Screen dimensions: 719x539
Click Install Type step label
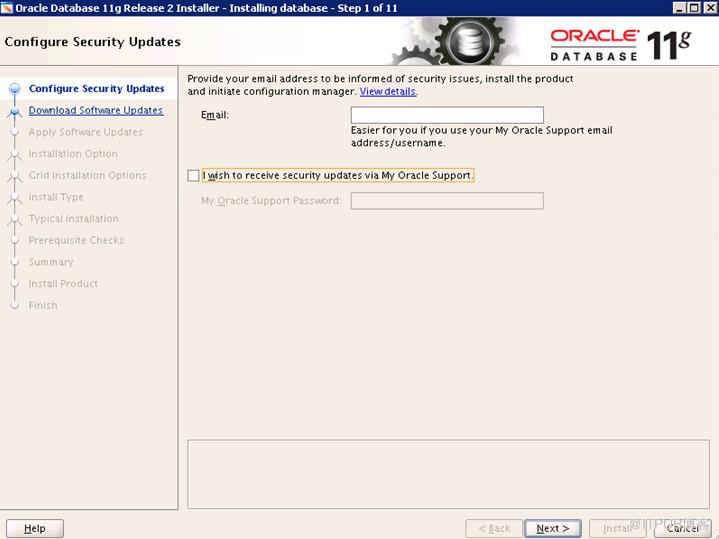click(x=56, y=197)
